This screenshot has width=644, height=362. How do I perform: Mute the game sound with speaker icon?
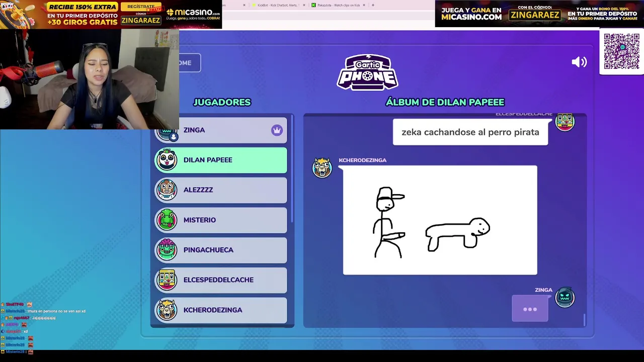pyautogui.click(x=579, y=62)
